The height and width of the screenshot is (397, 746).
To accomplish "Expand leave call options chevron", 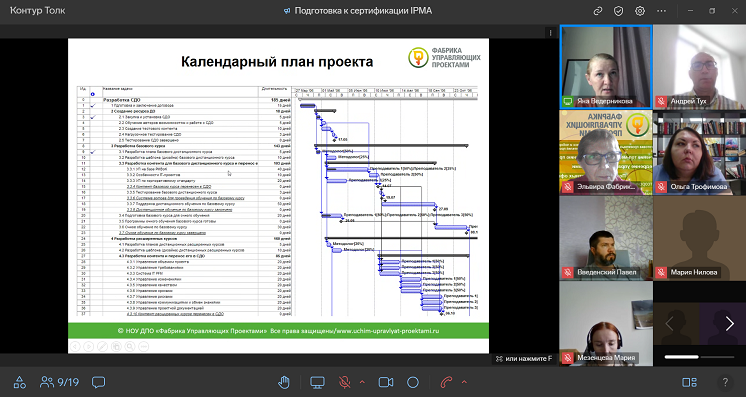I will pyautogui.click(x=464, y=382).
